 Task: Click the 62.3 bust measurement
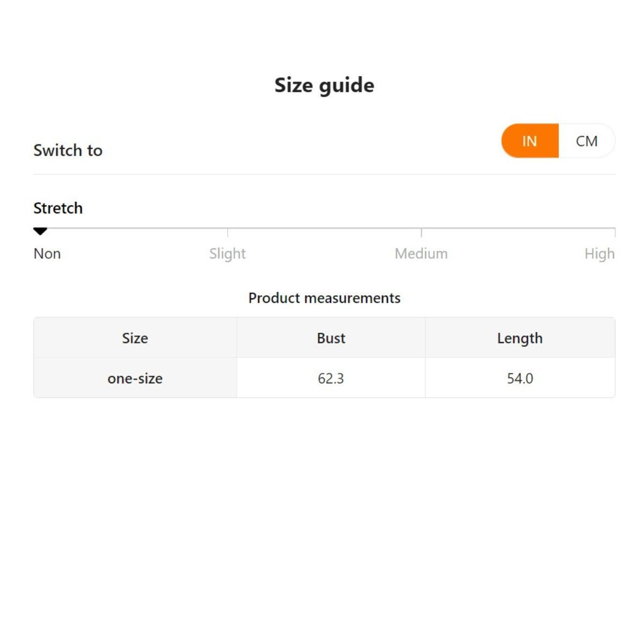[331, 378]
